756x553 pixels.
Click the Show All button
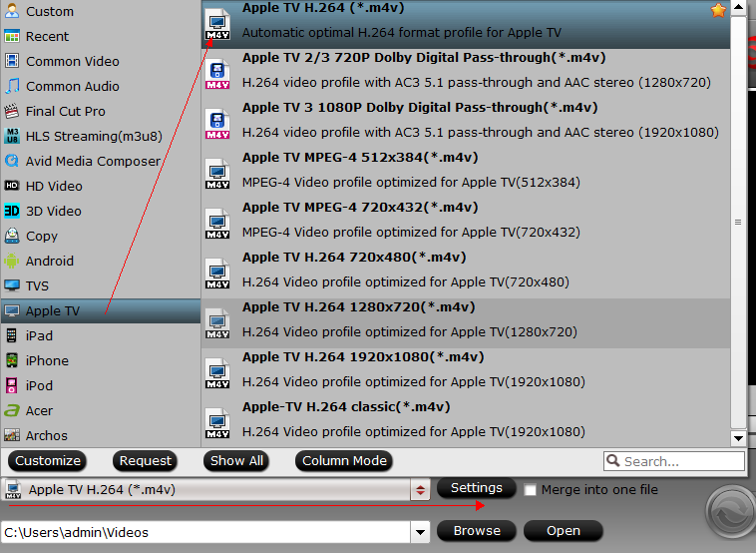click(236, 461)
